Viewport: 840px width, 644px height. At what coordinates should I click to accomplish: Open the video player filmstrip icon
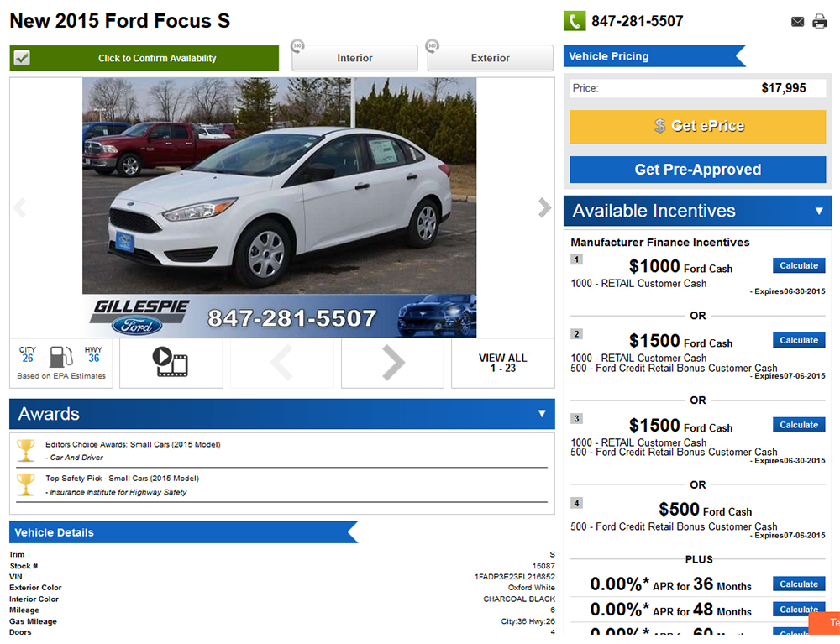[171, 363]
